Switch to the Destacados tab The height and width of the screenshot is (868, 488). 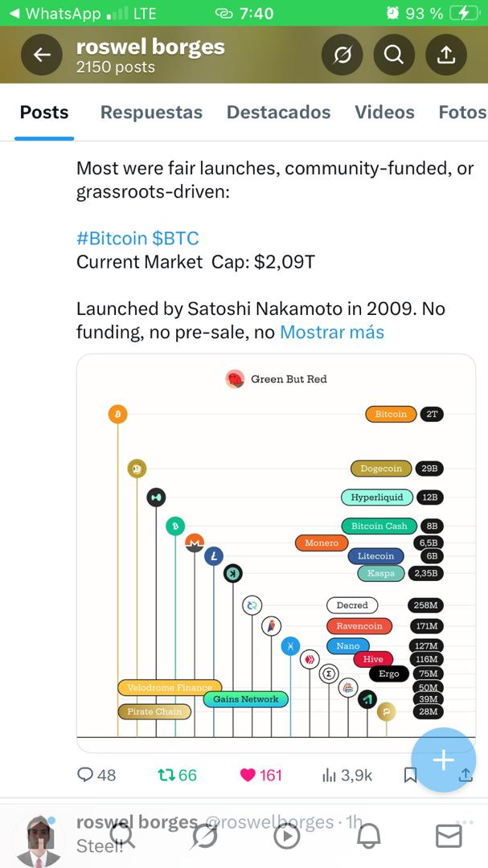click(279, 113)
